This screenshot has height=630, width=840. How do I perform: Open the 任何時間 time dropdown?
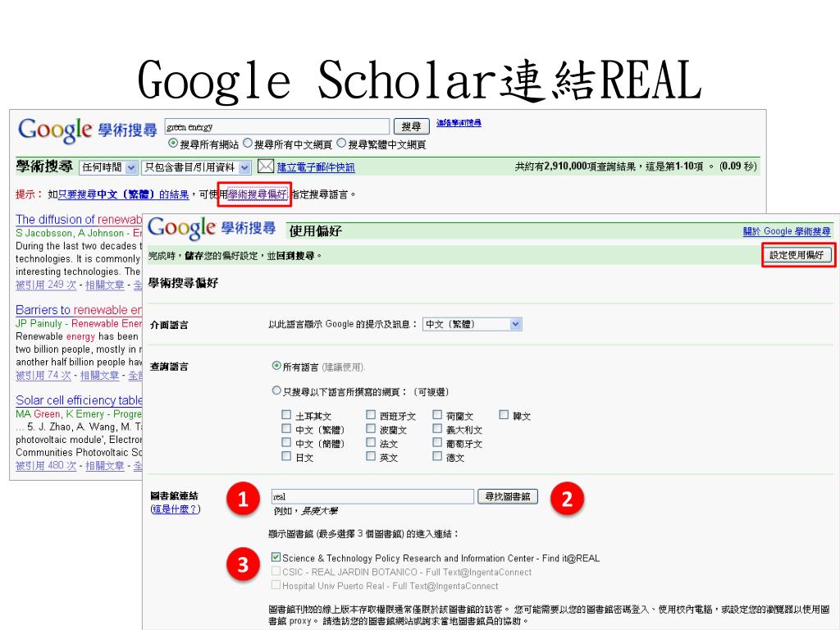coord(109,167)
